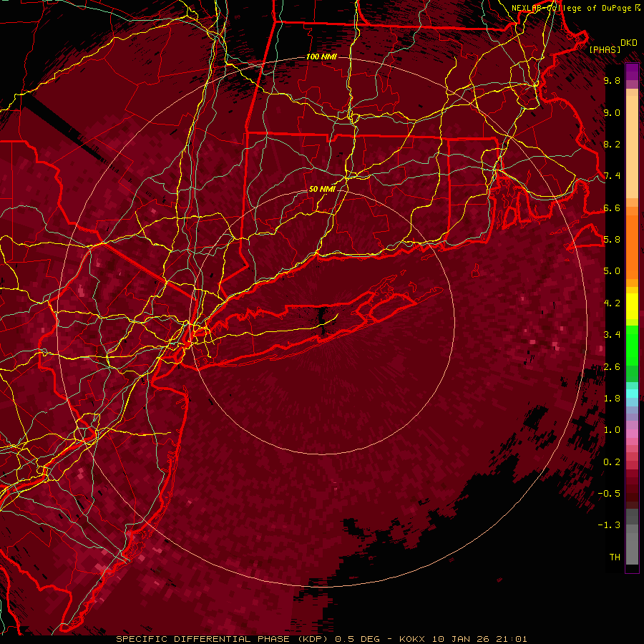Click the 2.6 legend value
Viewport: 644px width, 644px height.
tap(612, 367)
